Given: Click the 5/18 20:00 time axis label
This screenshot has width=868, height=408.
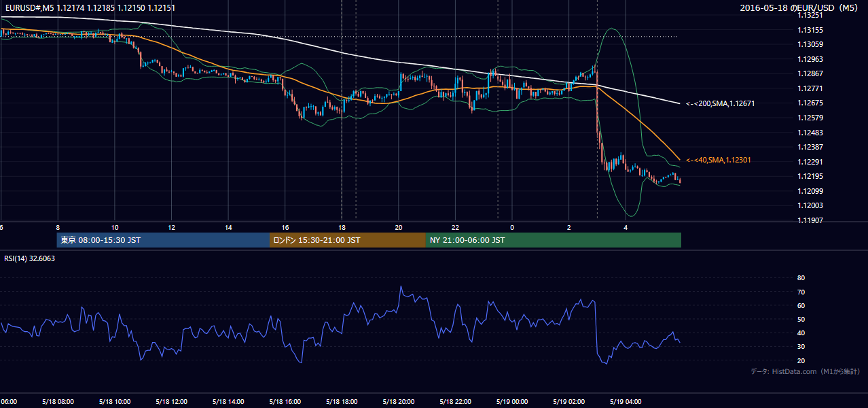Looking at the screenshot, I should point(399,401).
